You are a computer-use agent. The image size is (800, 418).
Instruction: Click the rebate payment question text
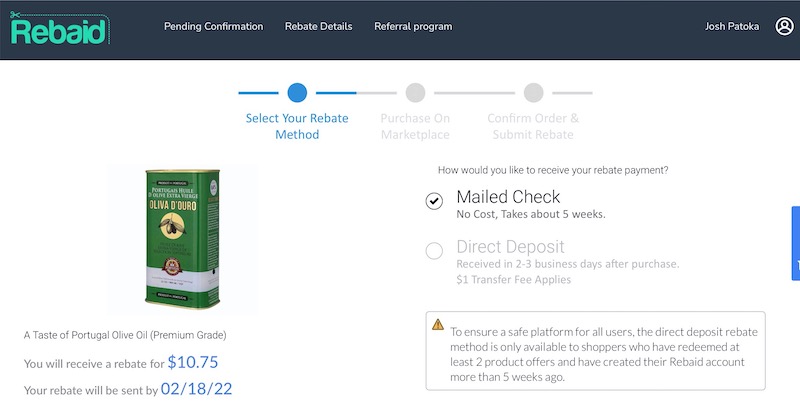(x=553, y=170)
